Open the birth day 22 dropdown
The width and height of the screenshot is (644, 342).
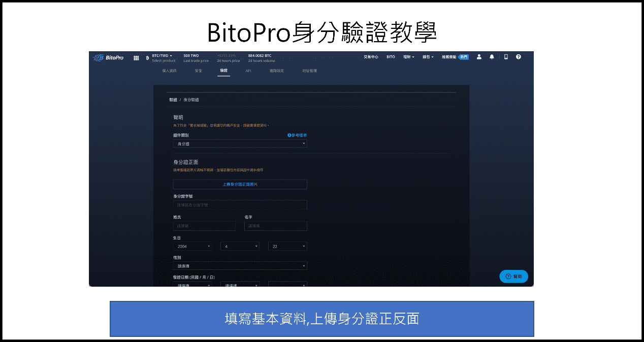pyautogui.click(x=288, y=246)
